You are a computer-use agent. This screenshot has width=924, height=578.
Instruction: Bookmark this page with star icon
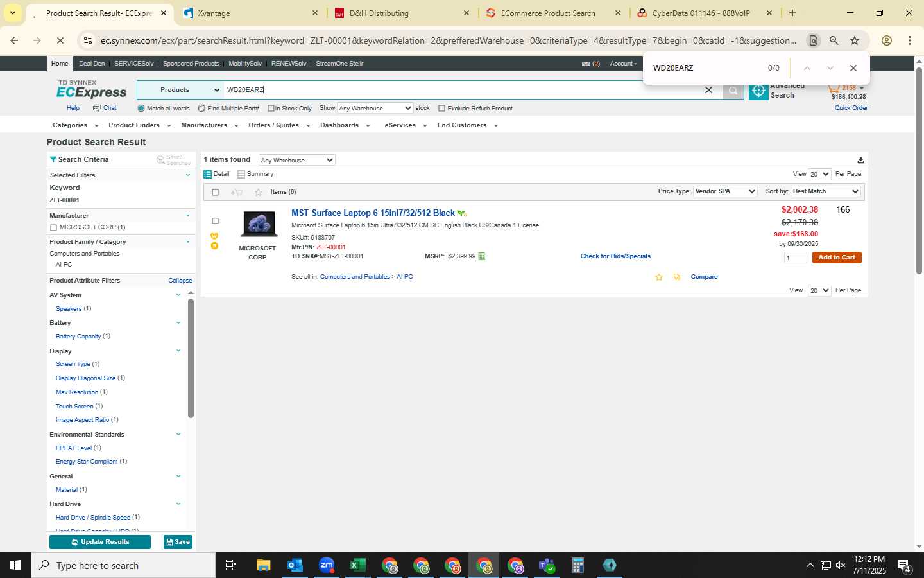(855, 40)
